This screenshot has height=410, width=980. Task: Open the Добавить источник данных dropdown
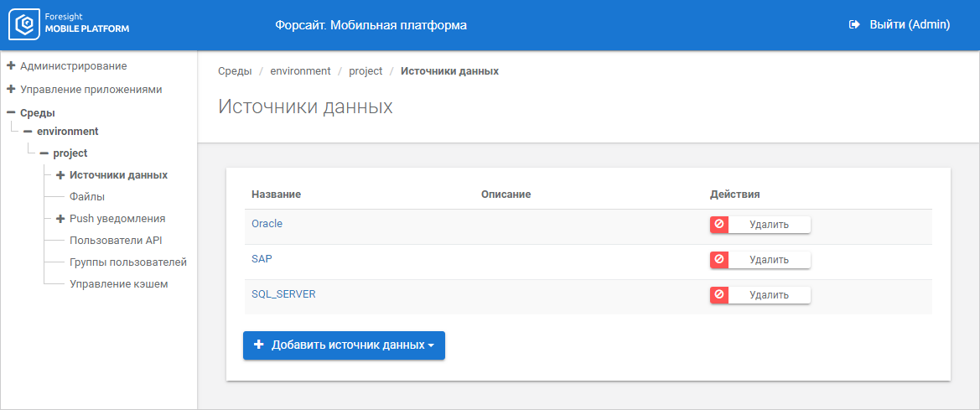click(x=344, y=345)
